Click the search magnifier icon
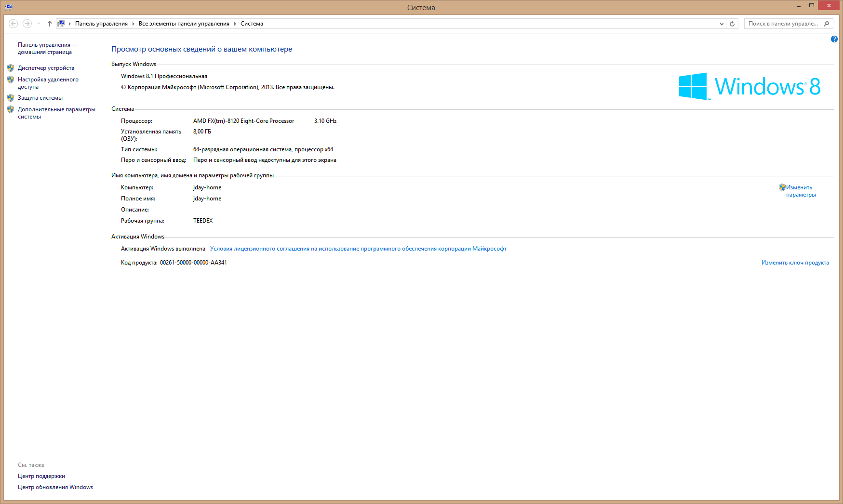 point(827,24)
